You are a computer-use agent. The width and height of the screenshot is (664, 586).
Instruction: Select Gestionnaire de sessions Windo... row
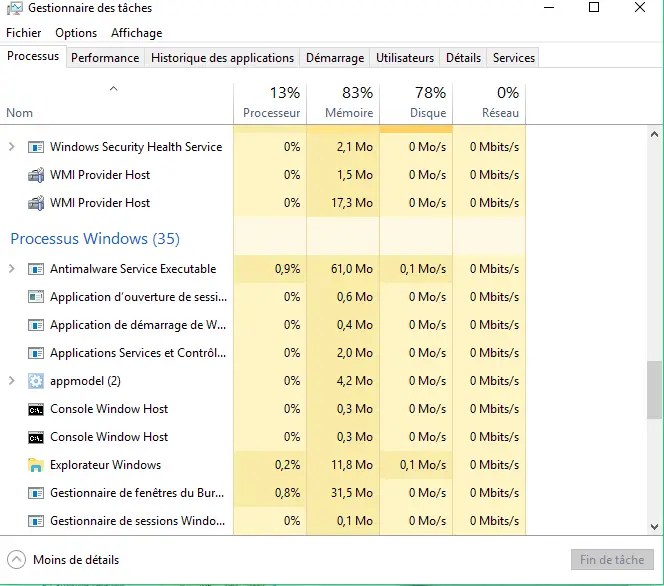tap(263, 521)
